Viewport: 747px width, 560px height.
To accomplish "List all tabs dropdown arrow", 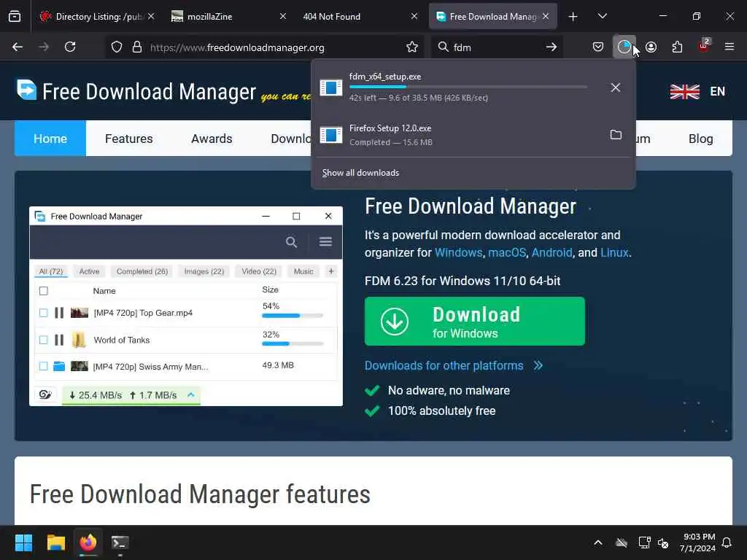I will click(x=602, y=17).
